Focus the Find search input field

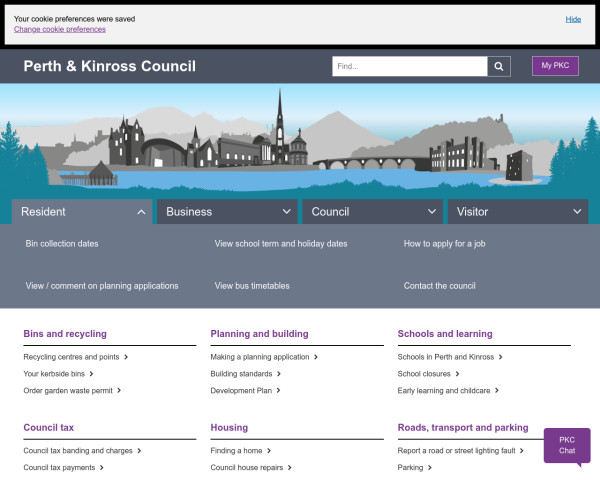409,67
